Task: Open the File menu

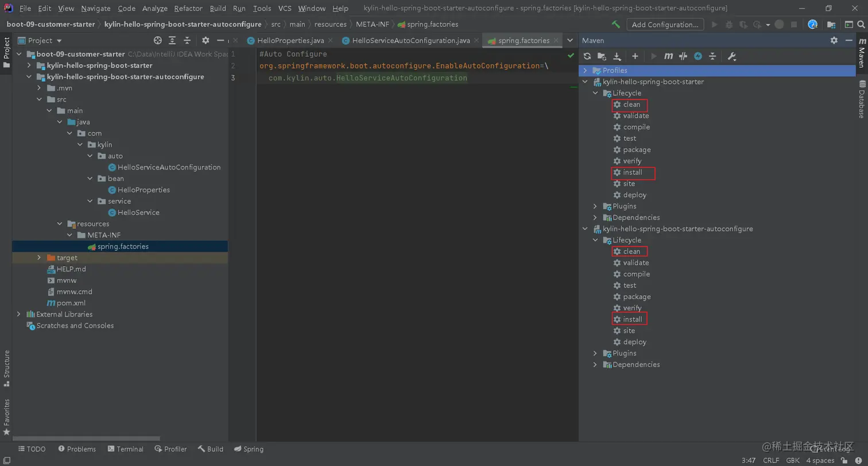Action: 25,9
